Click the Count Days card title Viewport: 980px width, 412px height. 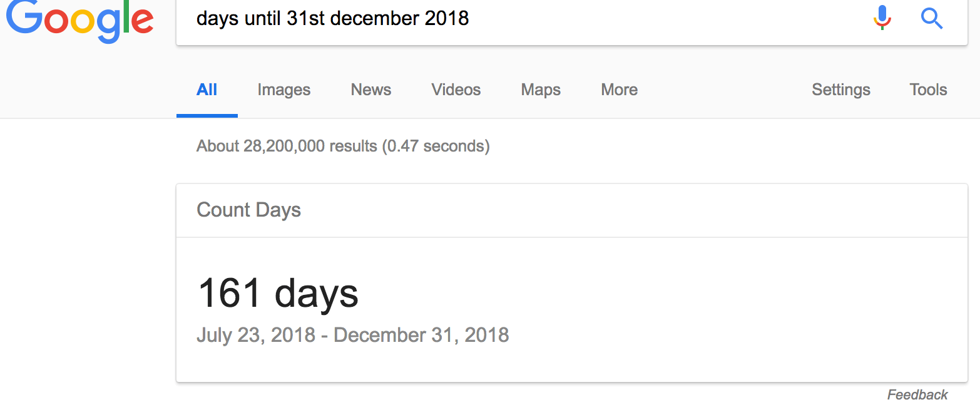click(248, 210)
